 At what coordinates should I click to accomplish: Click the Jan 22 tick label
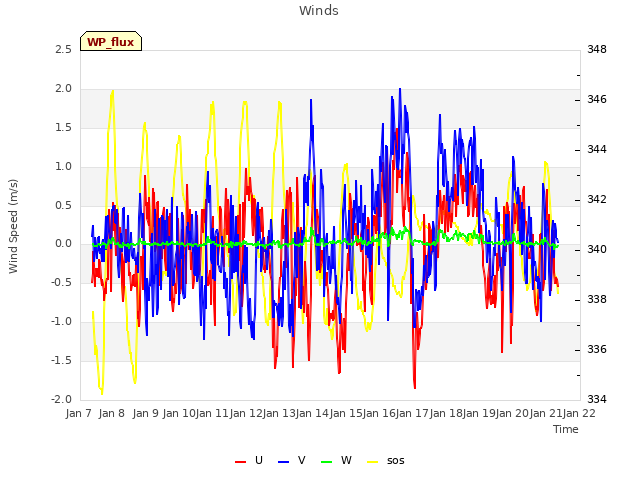pos(579,413)
